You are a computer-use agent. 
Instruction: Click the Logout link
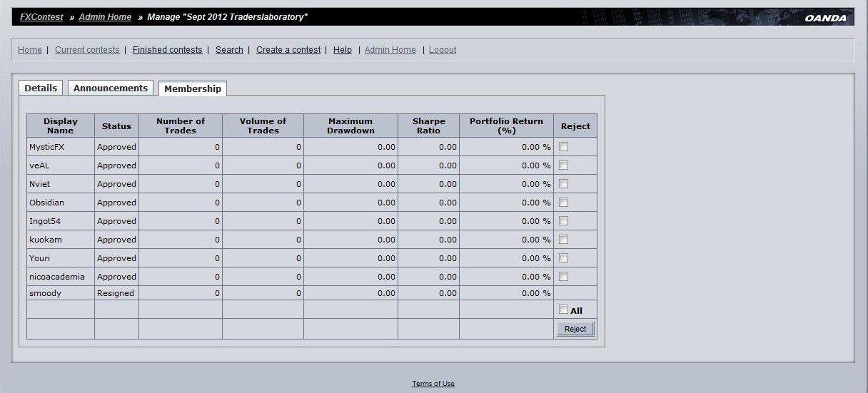(x=443, y=50)
